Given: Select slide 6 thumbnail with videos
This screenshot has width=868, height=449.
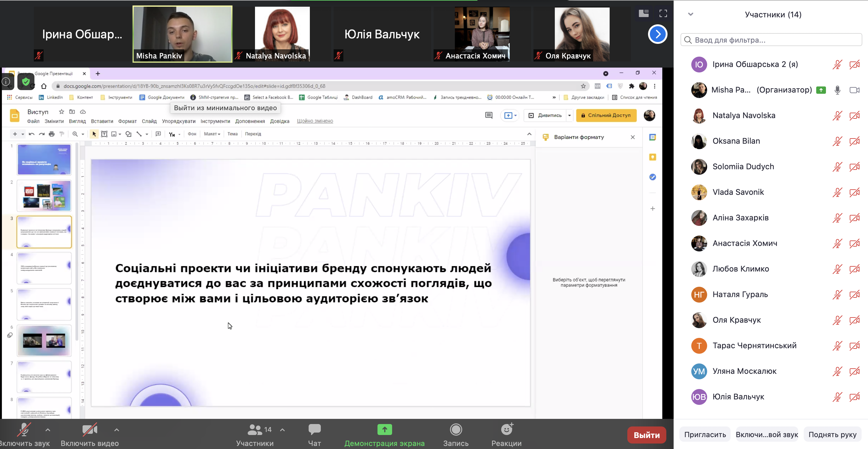Looking at the screenshot, I should click(x=44, y=341).
